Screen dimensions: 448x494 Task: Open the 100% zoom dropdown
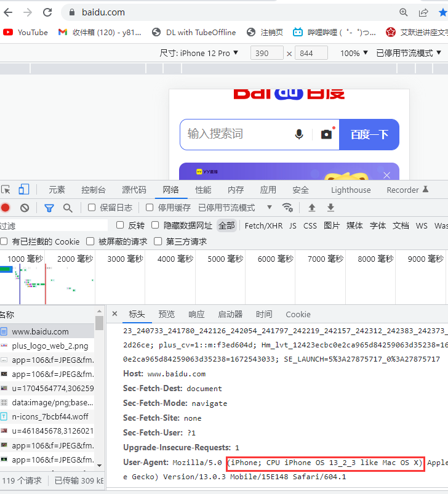pos(354,54)
